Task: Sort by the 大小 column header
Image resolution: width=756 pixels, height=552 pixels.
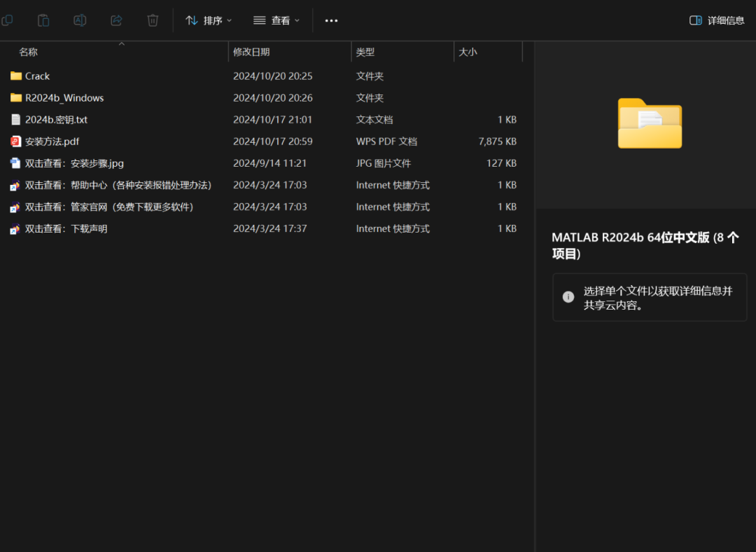Action: pyautogui.click(x=468, y=52)
